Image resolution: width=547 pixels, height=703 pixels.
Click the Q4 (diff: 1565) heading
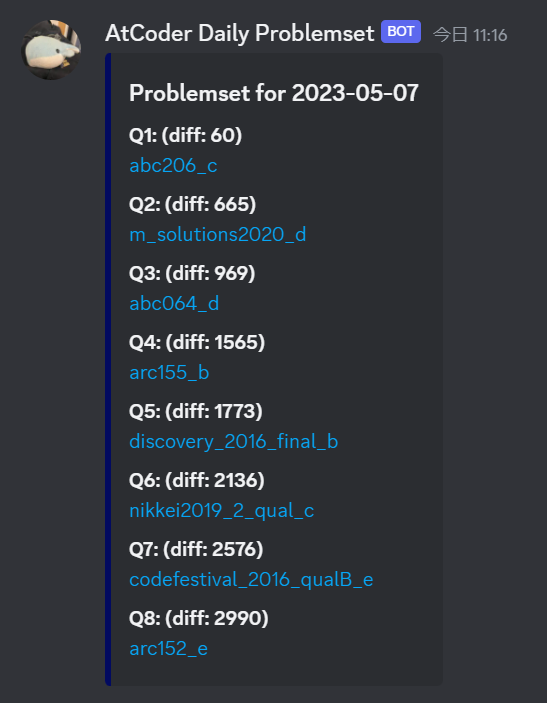pos(197,343)
